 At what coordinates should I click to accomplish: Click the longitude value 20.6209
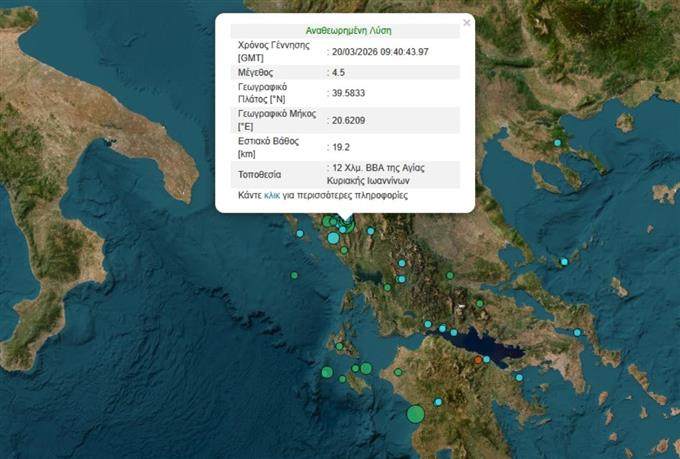click(348, 120)
